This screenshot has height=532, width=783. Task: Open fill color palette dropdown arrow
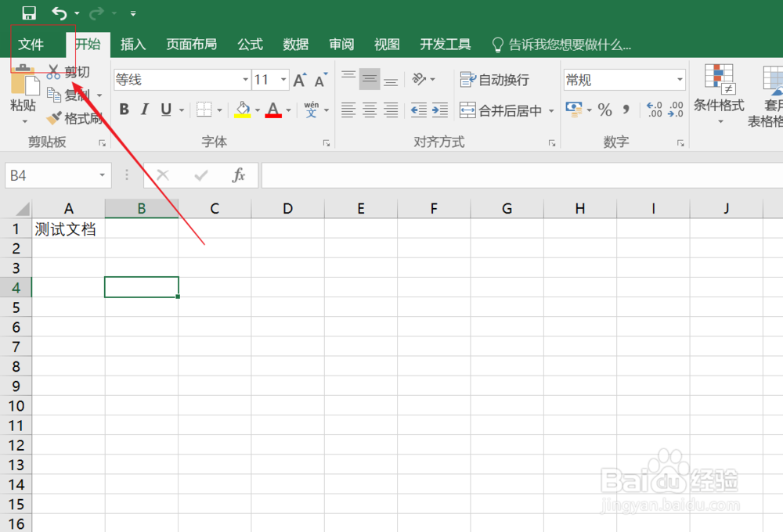(258, 110)
